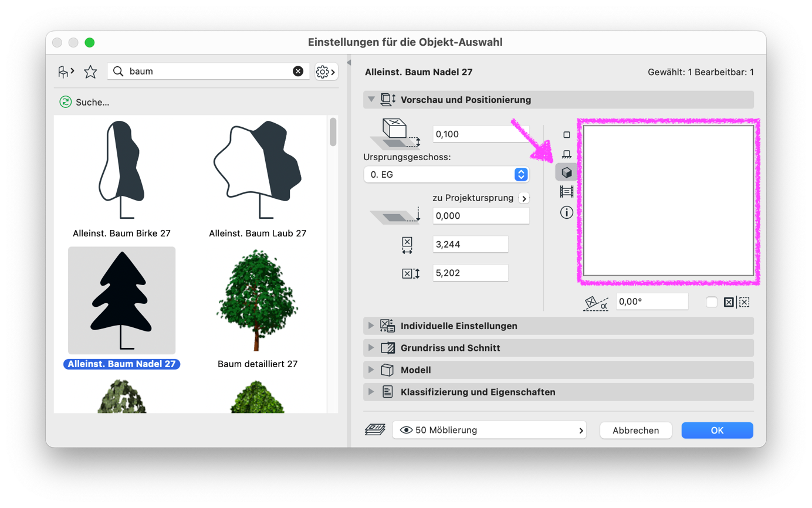Select Alleinst. Baum Nadel 27 thumbnail

tap(121, 300)
